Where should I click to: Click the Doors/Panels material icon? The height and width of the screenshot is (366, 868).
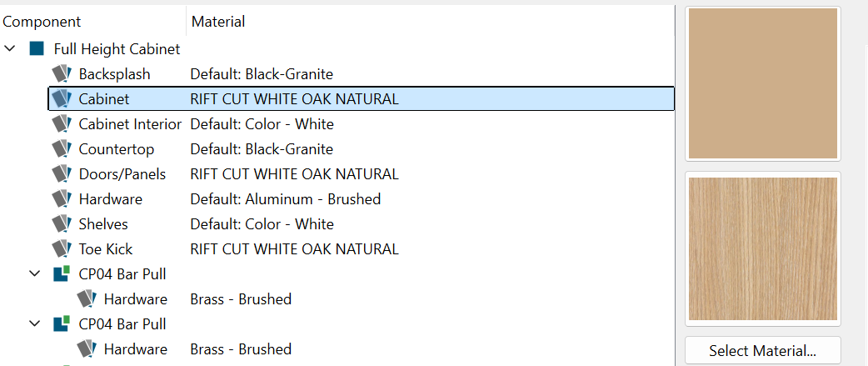62,174
